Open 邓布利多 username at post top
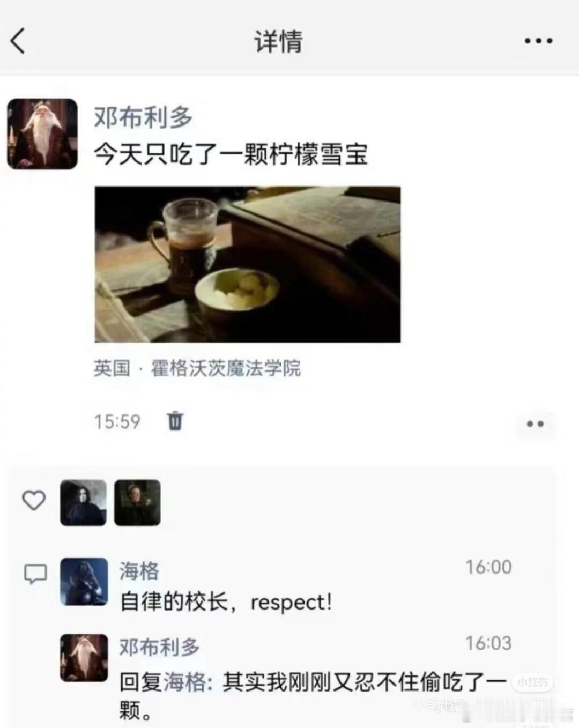The height and width of the screenshot is (728, 579). coord(143,117)
